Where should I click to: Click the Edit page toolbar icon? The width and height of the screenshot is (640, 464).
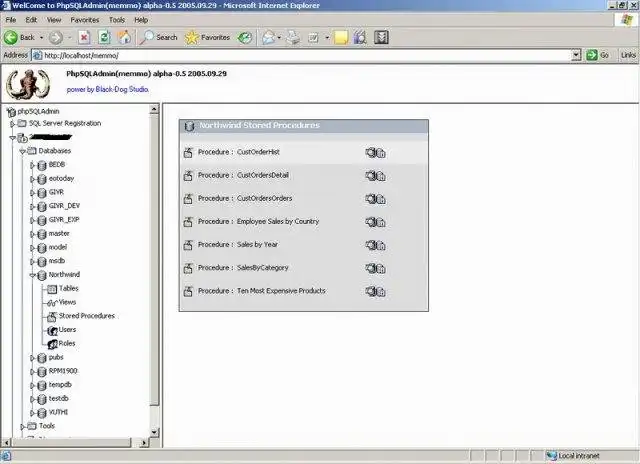click(x=313, y=38)
